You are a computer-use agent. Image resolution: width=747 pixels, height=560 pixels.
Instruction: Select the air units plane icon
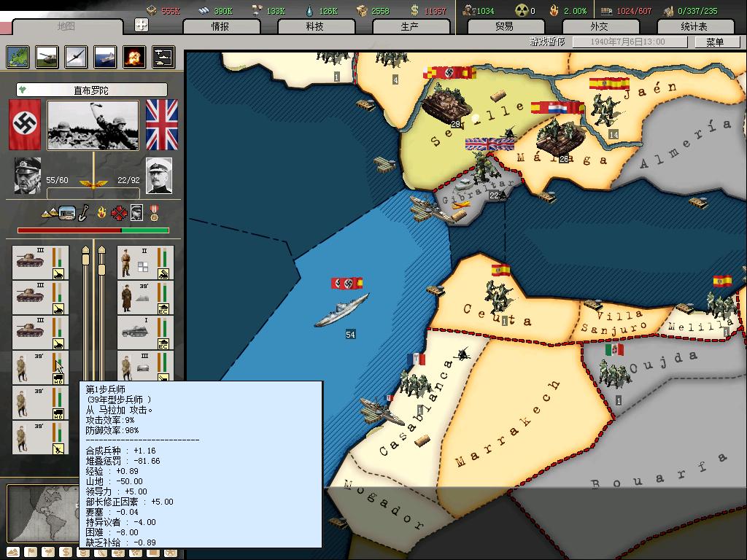pos(76,57)
